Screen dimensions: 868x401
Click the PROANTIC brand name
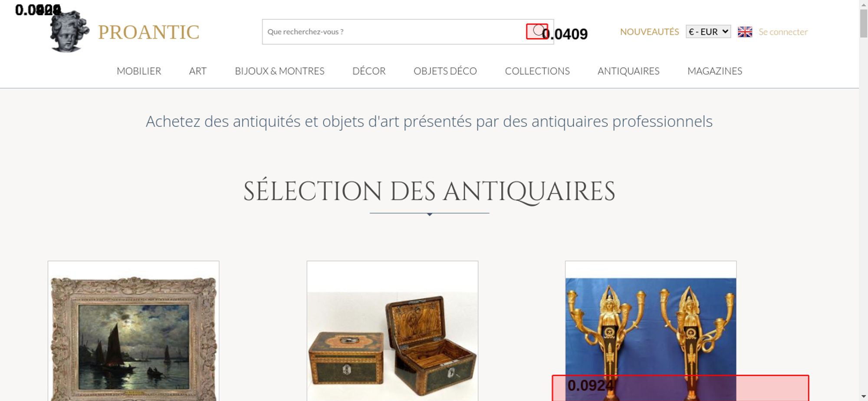(x=148, y=32)
